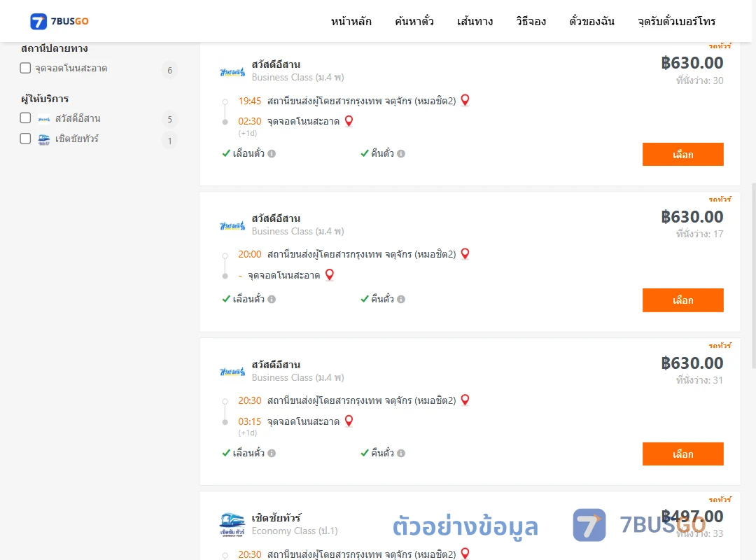Click คืนตั๋ว info icon on 19:45 trip
756x560 pixels.
point(401,154)
